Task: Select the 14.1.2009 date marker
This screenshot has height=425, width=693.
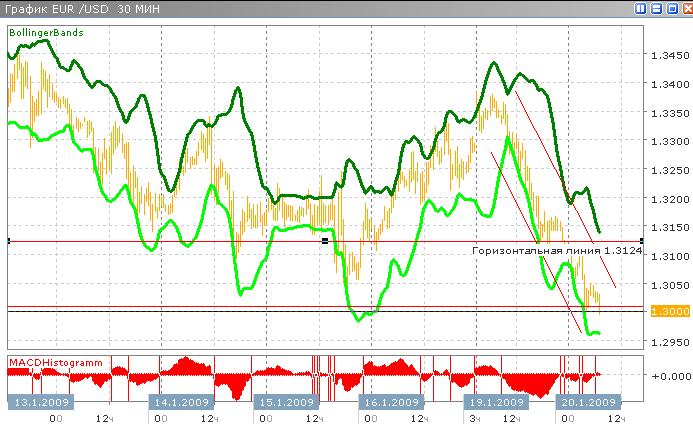Action: click(x=180, y=402)
